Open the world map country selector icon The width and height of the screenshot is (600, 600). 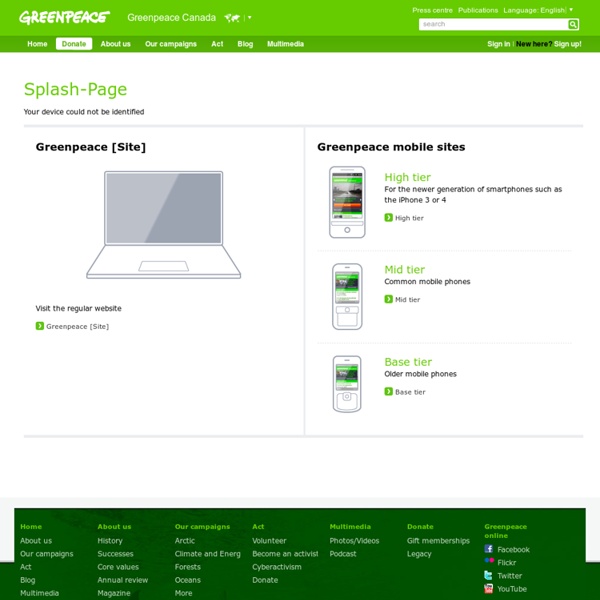click(232, 18)
